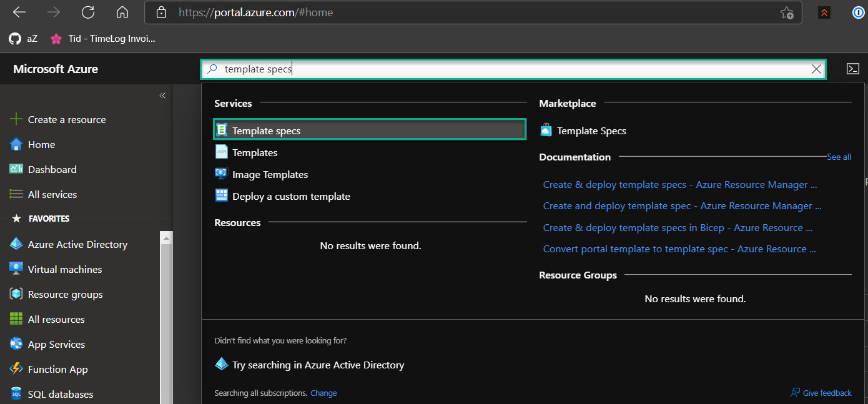The image size is (868, 404).
Task: Open the Tid - TimeLog bookmark
Action: [x=103, y=39]
